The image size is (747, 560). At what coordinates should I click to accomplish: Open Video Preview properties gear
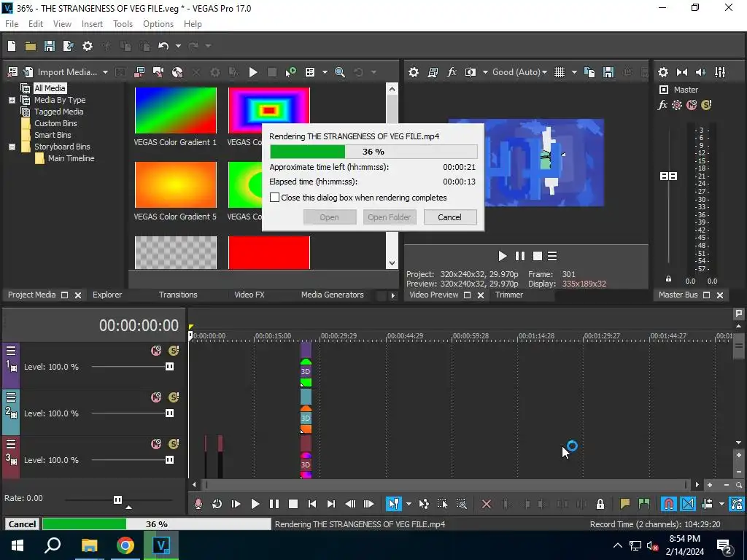(x=414, y=72)
